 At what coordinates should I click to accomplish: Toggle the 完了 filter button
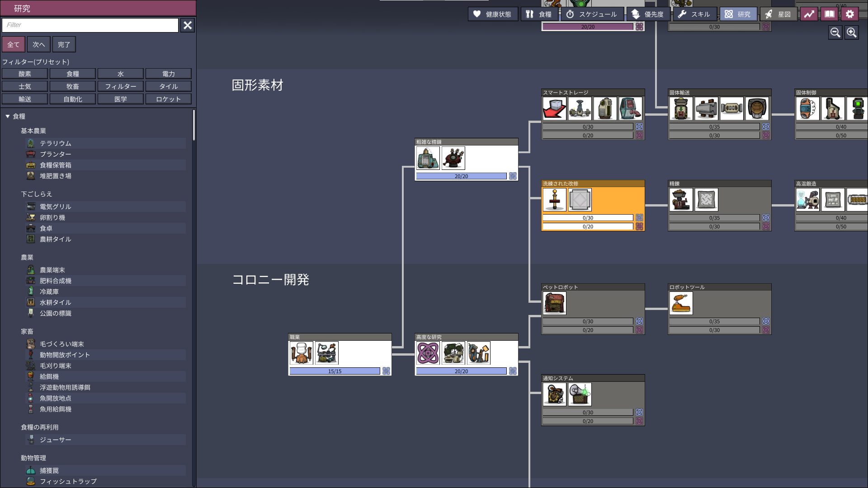coord(64,44)
